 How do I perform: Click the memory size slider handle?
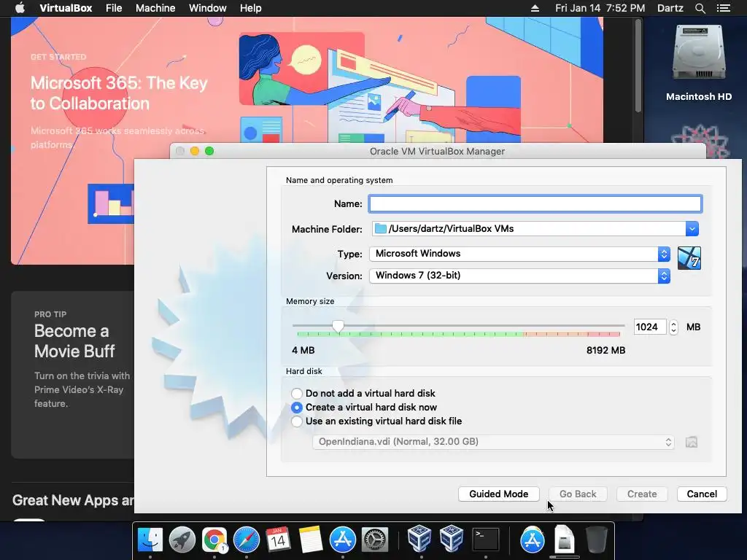click(x=338, y=327)
